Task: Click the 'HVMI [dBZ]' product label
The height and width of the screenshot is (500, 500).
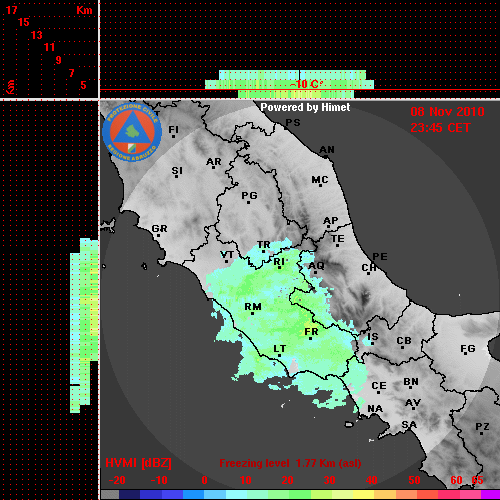Action: point(138,463)
